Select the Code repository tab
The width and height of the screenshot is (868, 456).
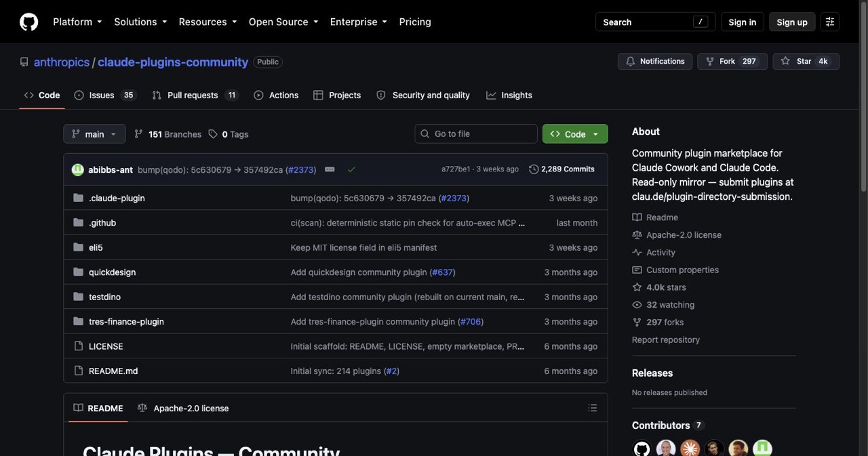coord(42,96)
